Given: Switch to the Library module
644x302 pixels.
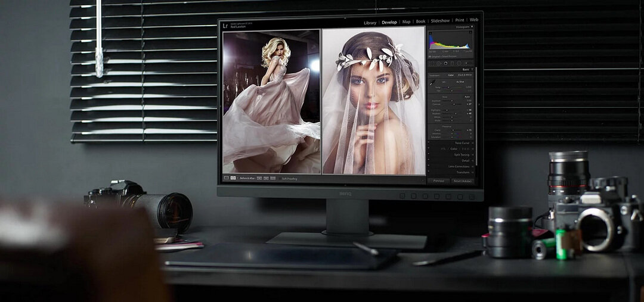Looking at the screenshot, I should point(370,22).
